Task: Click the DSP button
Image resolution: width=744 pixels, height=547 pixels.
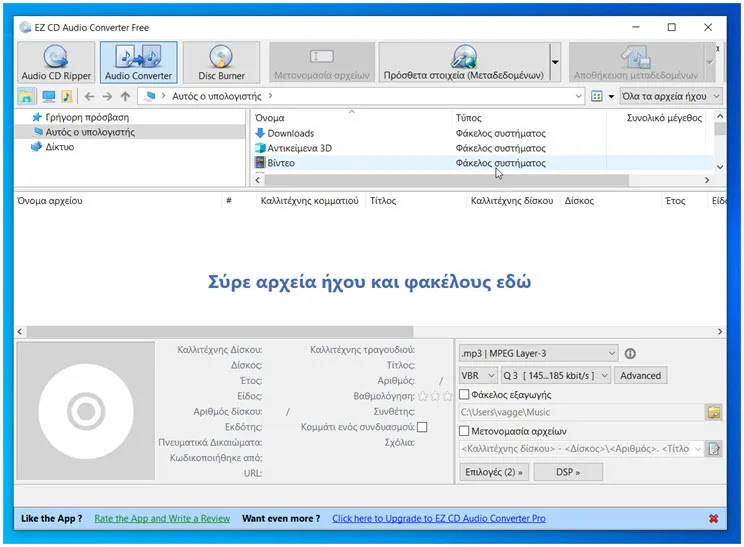Action: pyautogui.click(x=568, y=472)
